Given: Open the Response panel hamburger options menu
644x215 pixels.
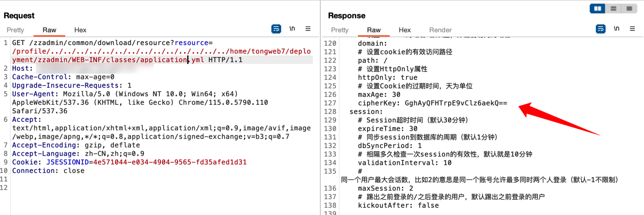Looking at the screenshot, I should [x=632, y=29].
